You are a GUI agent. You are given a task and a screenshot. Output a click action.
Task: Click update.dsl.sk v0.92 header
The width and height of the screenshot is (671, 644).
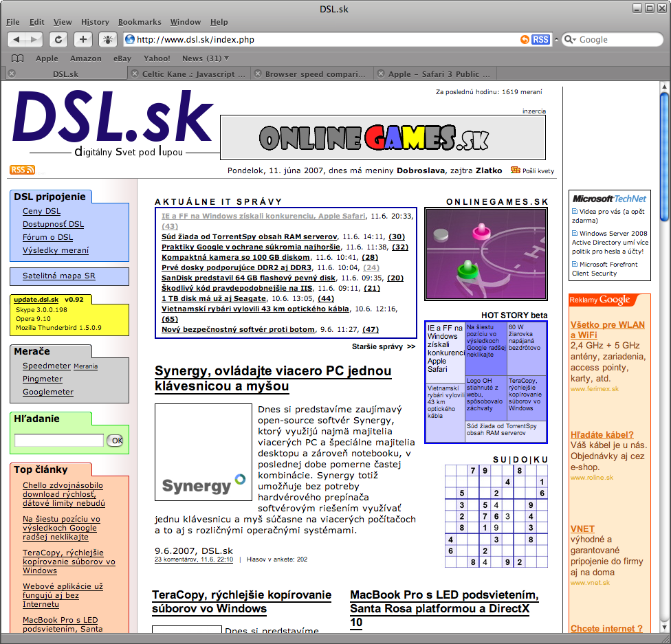tap(48, 300)
